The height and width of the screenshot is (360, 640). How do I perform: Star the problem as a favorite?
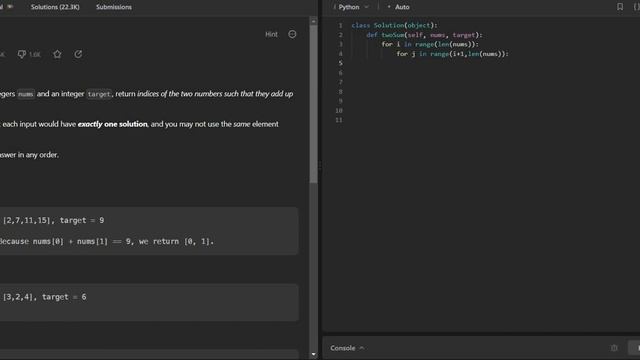point(57,54)
